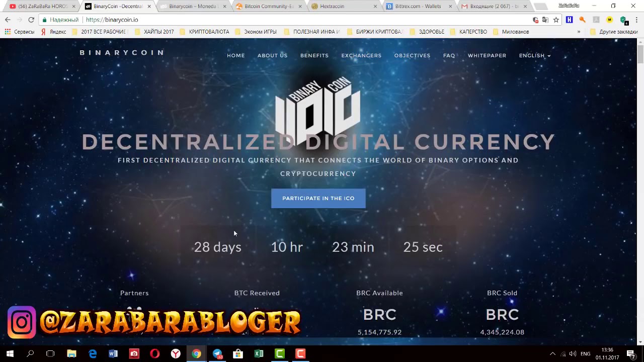Switch to the Binarycoin – Moneda tab
The width and height of the screenshot is (644, 362).
[194, 7]
